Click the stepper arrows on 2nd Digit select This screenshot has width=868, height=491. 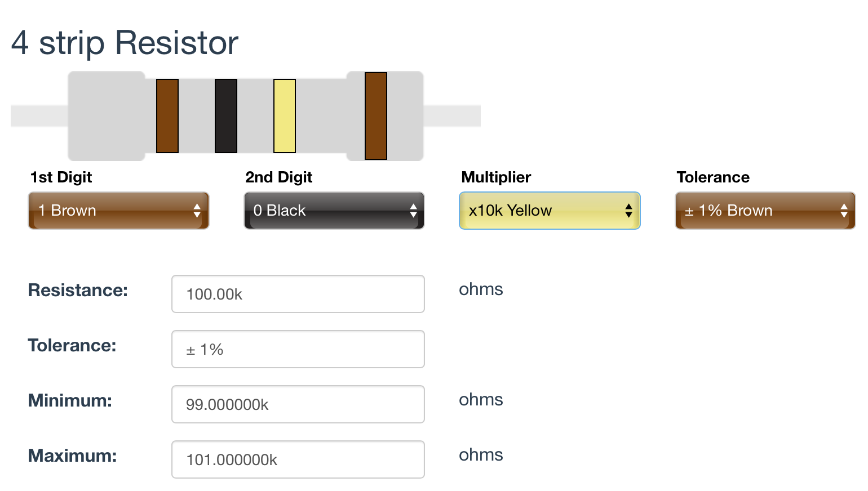pos(413,211)
